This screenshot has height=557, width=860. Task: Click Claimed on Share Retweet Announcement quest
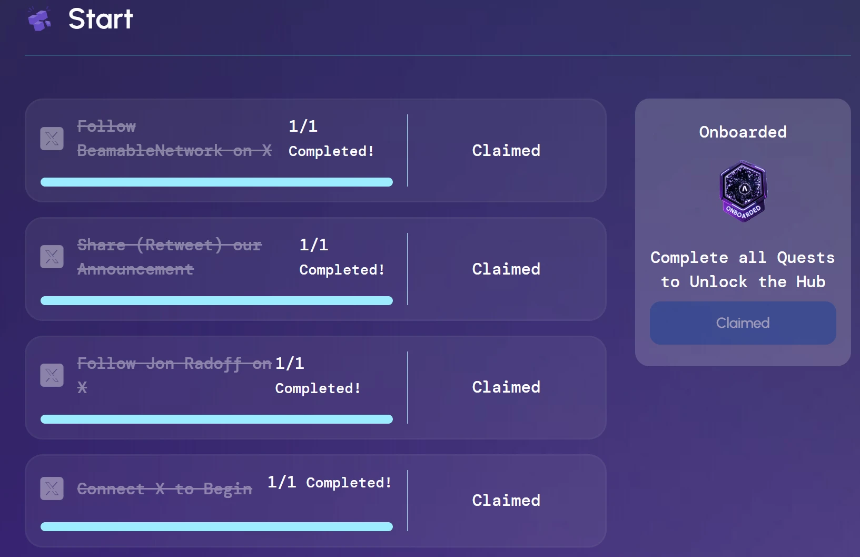tap(506, 269)
